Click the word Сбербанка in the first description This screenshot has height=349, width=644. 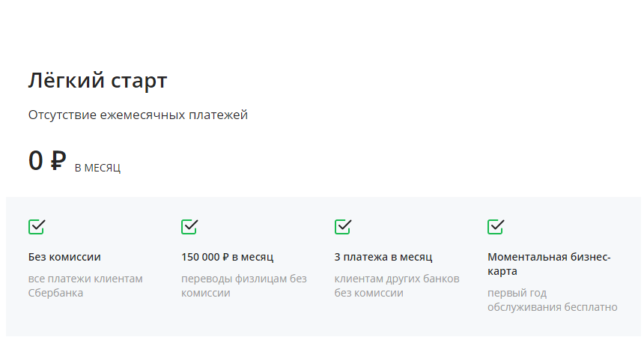[55, 293]
